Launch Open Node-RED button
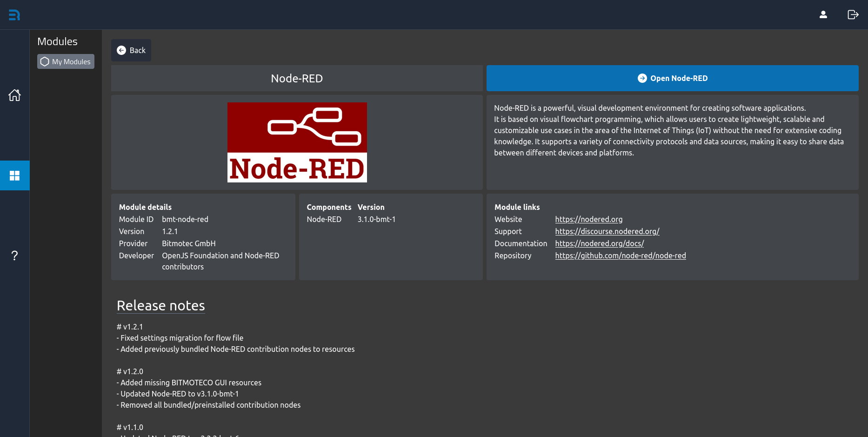Image resolution: width=868 pixels, height=437 pixels. coord(673,78)
